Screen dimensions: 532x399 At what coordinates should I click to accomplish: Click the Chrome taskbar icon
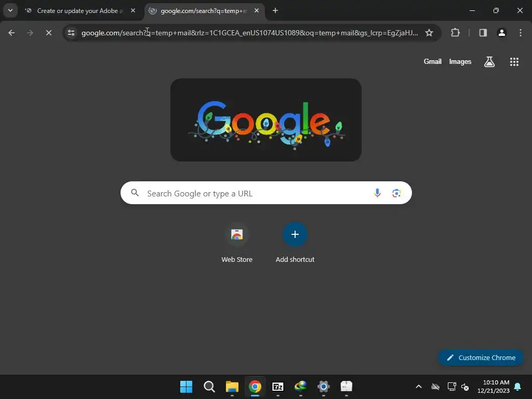[x=255, y=387]
